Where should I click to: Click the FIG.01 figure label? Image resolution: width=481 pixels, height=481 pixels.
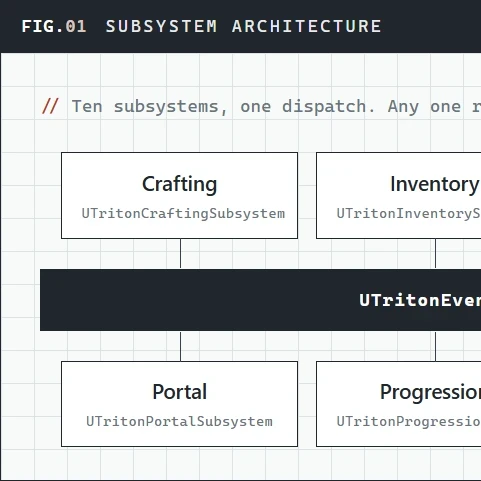pyautogui.click(x=54, y=26)
